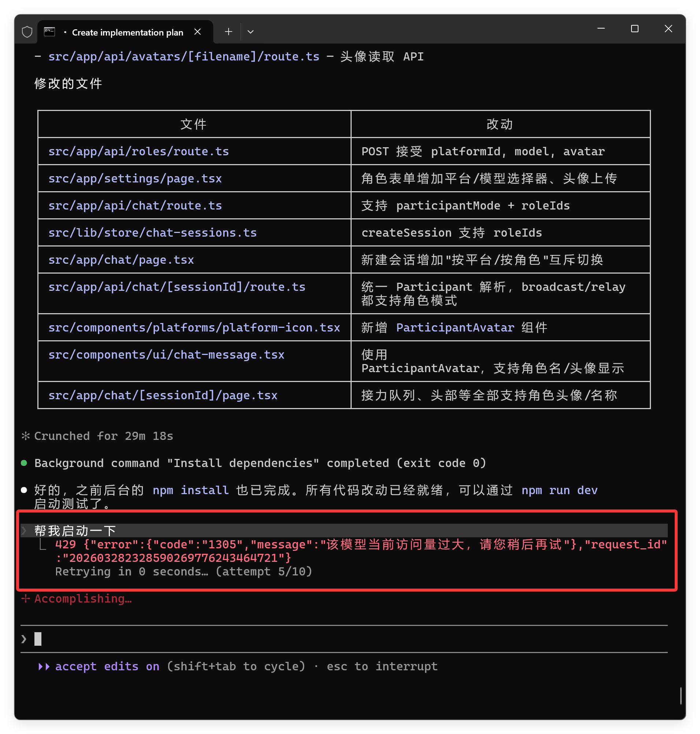
Task: Click the prompt input field
Action: click(x=336, y=639)
